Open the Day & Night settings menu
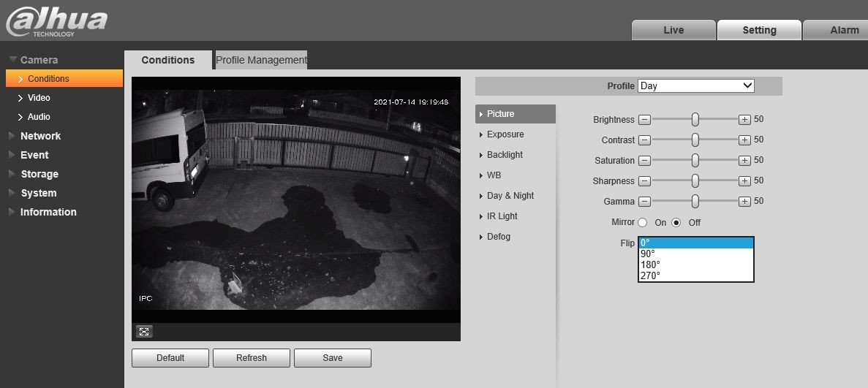 pos(510,196)
